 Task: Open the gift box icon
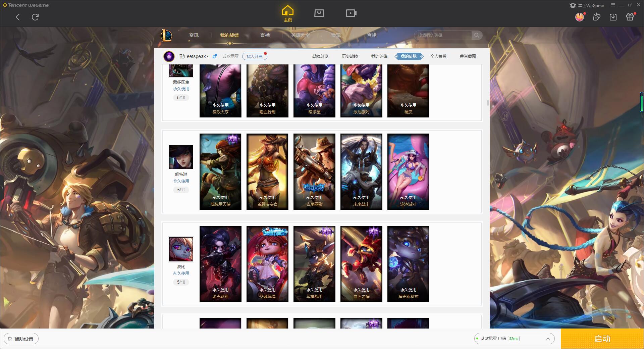click(630, 17)
